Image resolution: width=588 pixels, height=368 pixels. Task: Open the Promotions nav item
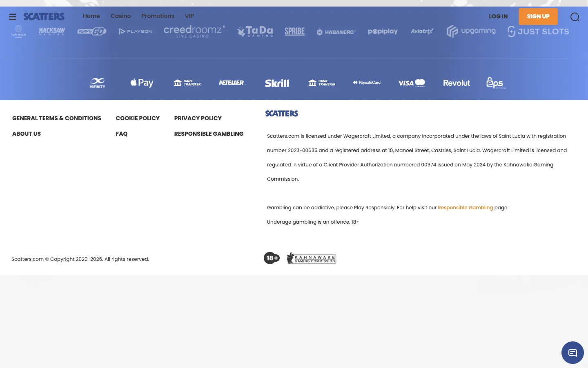158,16
